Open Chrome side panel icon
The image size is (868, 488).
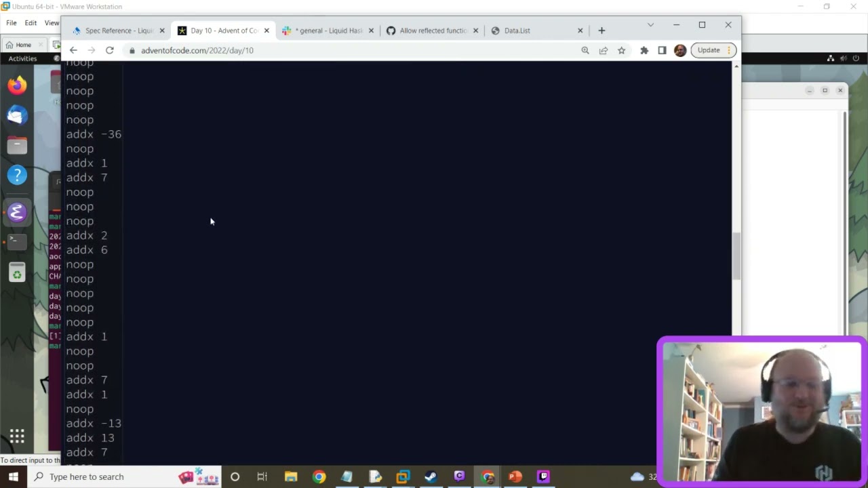[x=662, y=50]
